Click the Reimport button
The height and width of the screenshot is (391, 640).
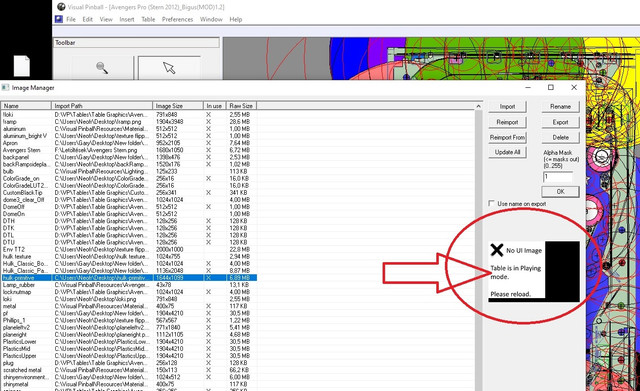507,122
